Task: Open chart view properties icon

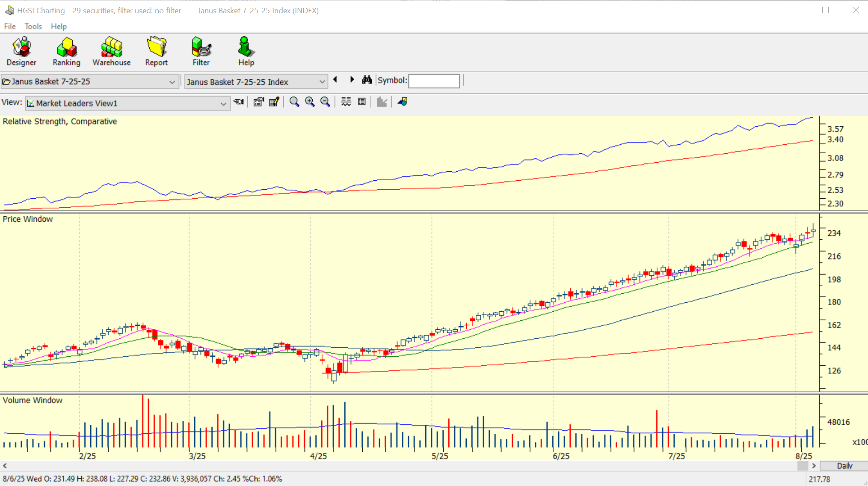Action: click(258, 102)
